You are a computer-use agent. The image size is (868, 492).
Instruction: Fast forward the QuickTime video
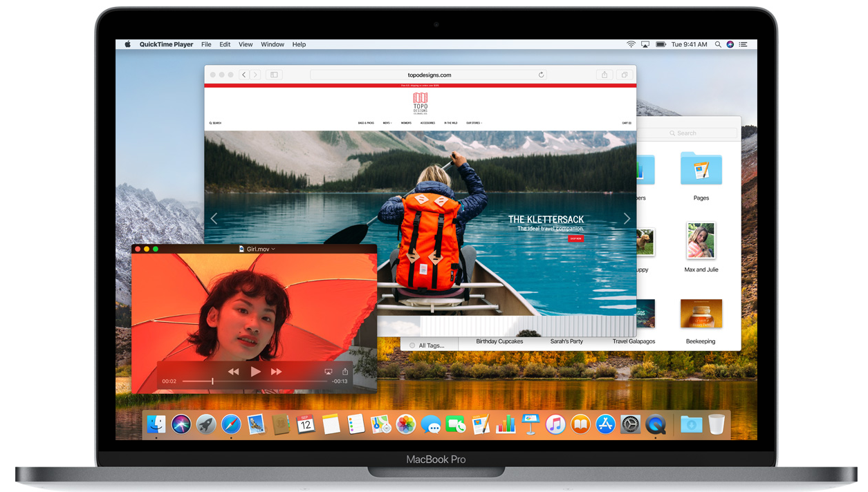click(x=277, y=372)
